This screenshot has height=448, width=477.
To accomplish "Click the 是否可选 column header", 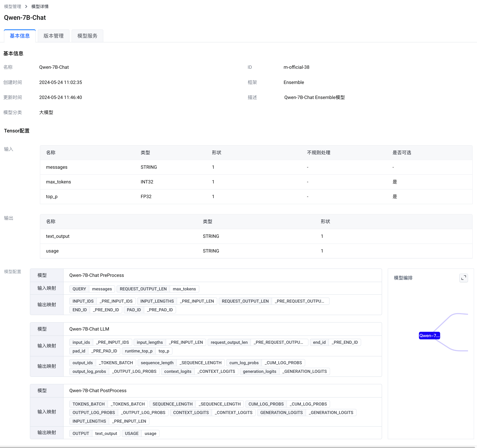I will (402, 152).
